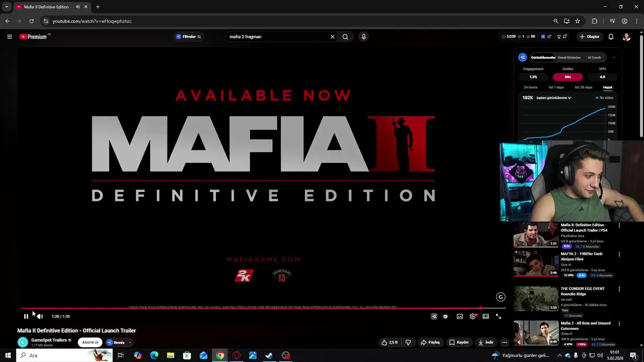
Task: Click the trophy icon in the vidIQ top toolbar
Action: [x=558, y=37]
